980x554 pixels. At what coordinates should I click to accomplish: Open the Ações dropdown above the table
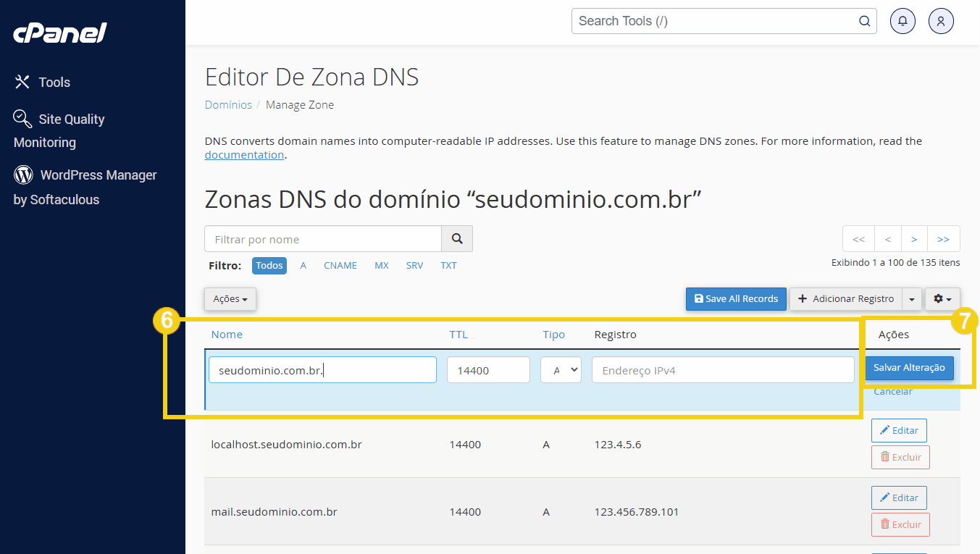coord(230,299)
